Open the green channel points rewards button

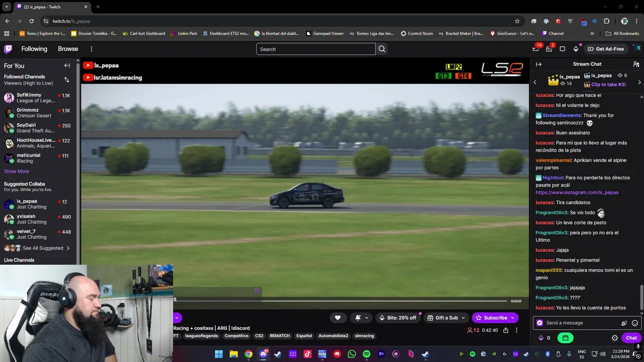click(566, 338)
